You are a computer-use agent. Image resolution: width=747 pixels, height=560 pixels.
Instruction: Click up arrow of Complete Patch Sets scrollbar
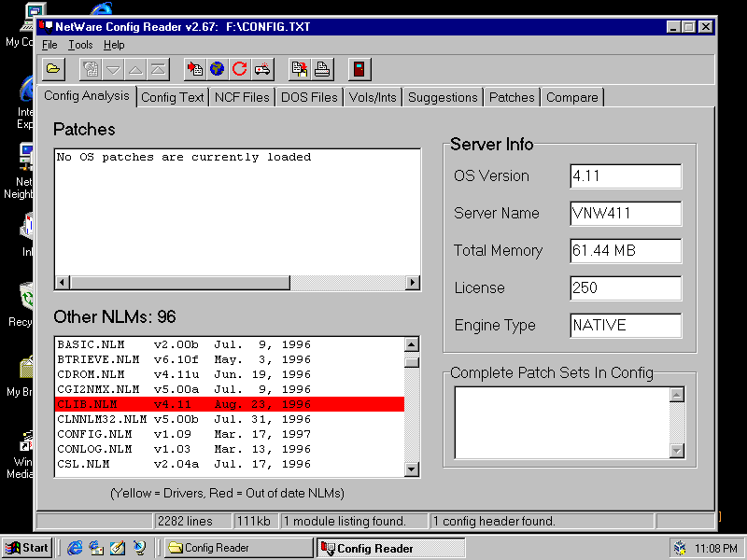(677, 395)
